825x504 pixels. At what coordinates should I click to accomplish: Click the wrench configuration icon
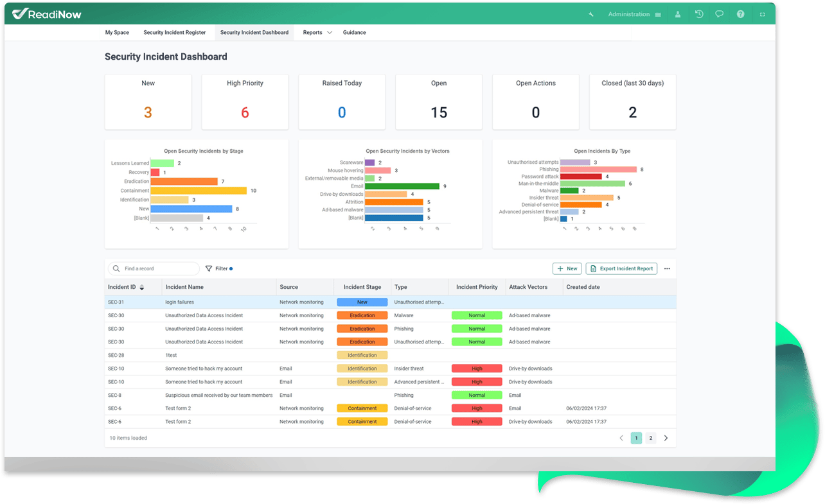click(x=591, y=14)
